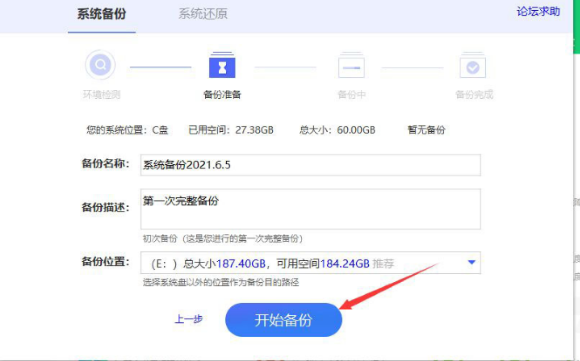Screen dimensions: 580x361
Task: Open the 论坛求助 link
Action: 538,11
